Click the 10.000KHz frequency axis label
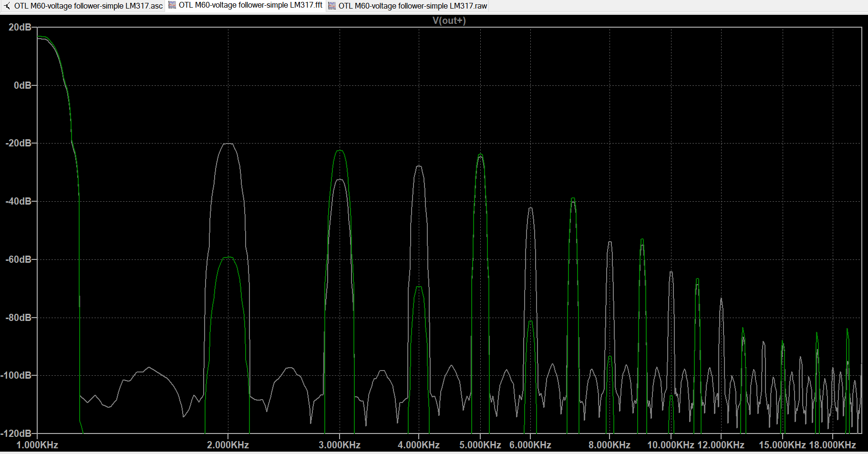The height and width of the screenshot is (454, 868). pos(671,445)
